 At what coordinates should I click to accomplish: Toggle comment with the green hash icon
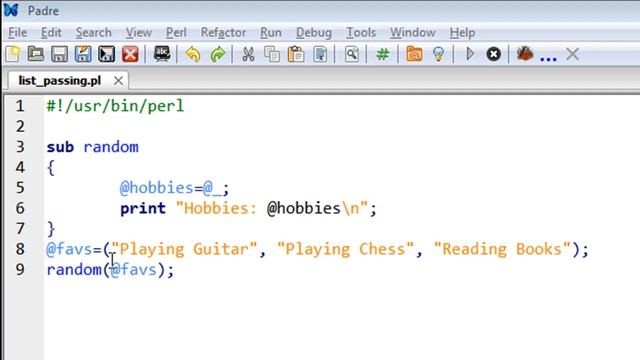coord(382,54)
